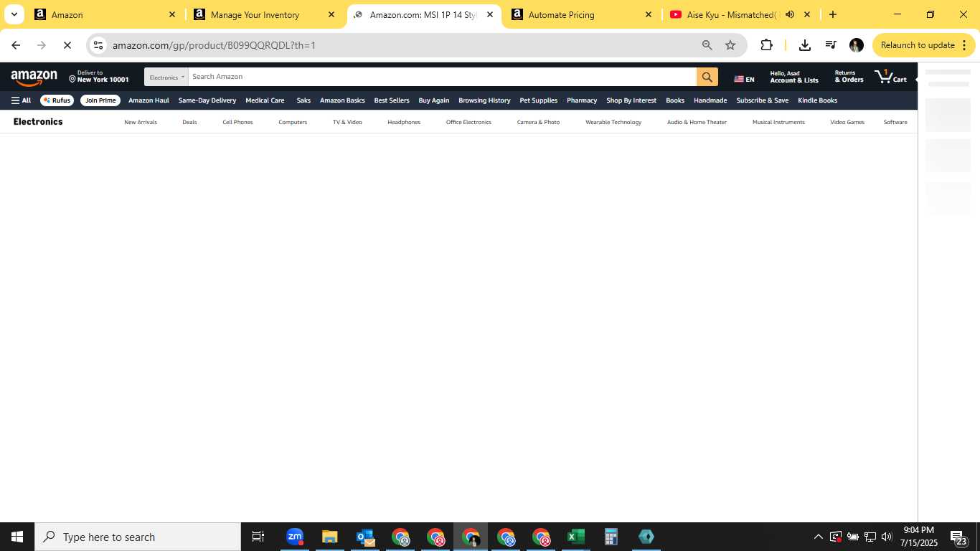This screenshot has height=551, width=980.
Task: Bookmark this page with the star icon
Action: (x=730, y=45)
